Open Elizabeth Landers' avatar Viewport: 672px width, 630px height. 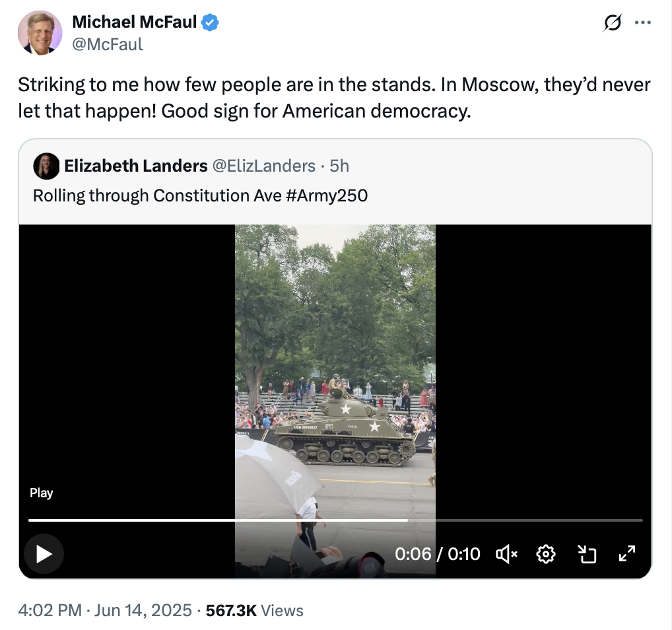click(46, 166)
